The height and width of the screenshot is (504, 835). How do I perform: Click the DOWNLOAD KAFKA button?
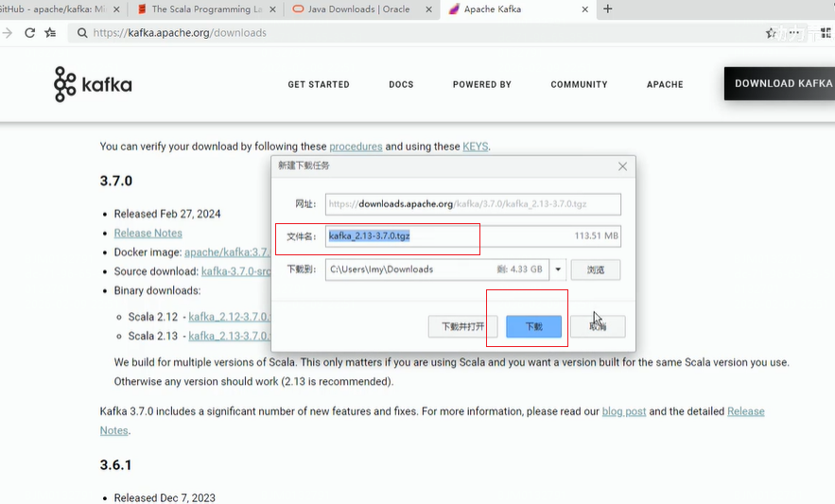click(779, 83)
